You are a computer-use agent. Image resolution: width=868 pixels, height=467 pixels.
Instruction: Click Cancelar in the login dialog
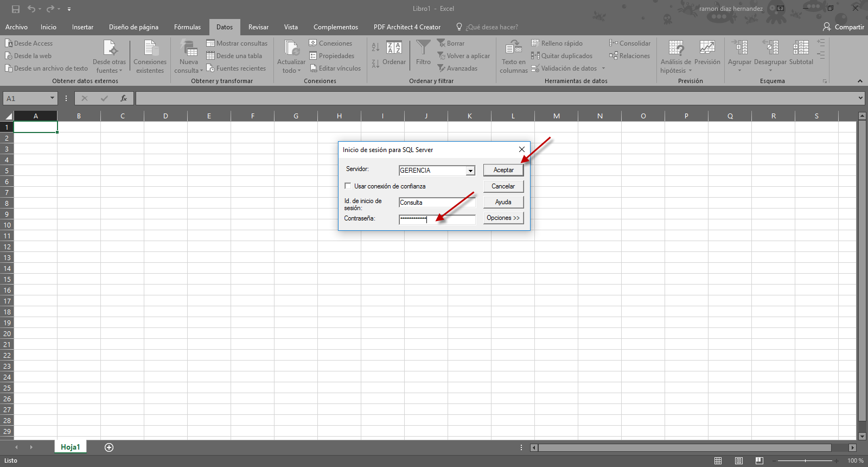point(503,186)
